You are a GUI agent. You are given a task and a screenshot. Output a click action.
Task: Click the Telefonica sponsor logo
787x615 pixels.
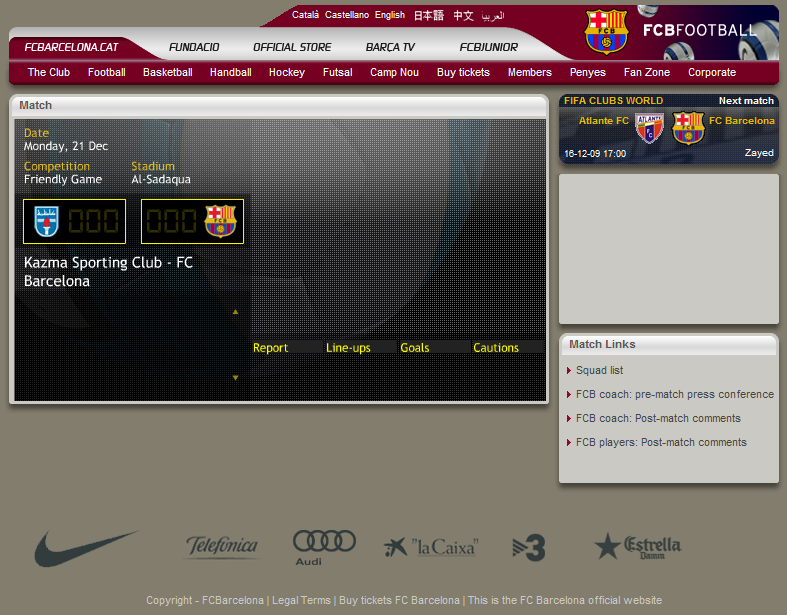coord(222,547)
